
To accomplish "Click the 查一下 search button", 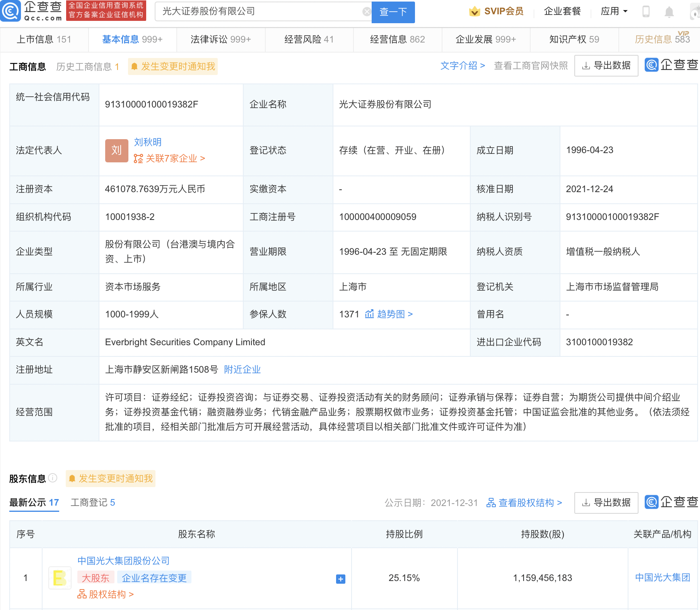I will 393,12.
